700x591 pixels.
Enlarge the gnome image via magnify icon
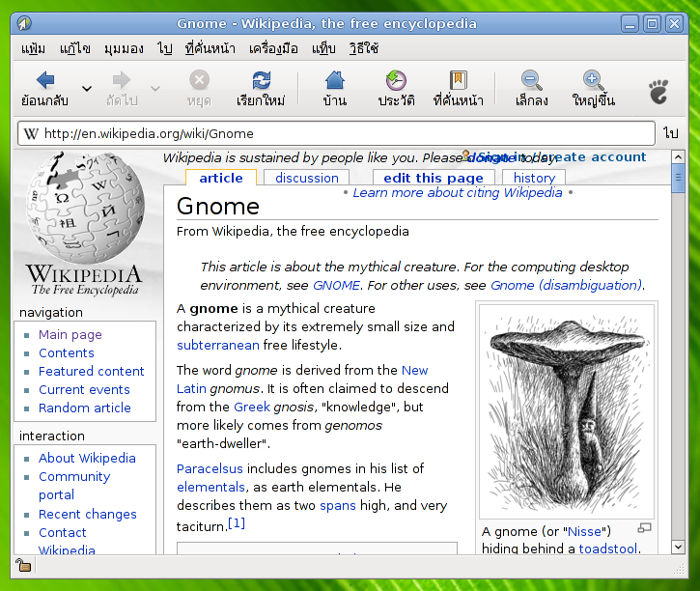click(644, 528)
